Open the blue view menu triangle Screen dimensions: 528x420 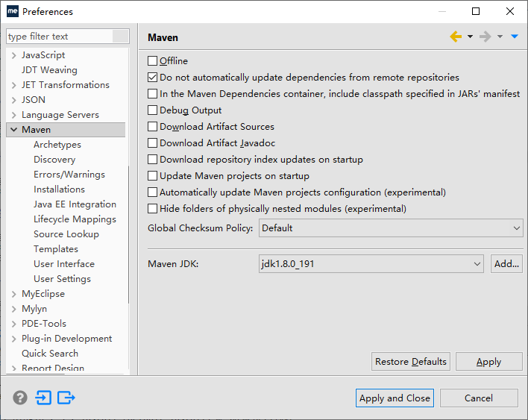coord(515,37)
